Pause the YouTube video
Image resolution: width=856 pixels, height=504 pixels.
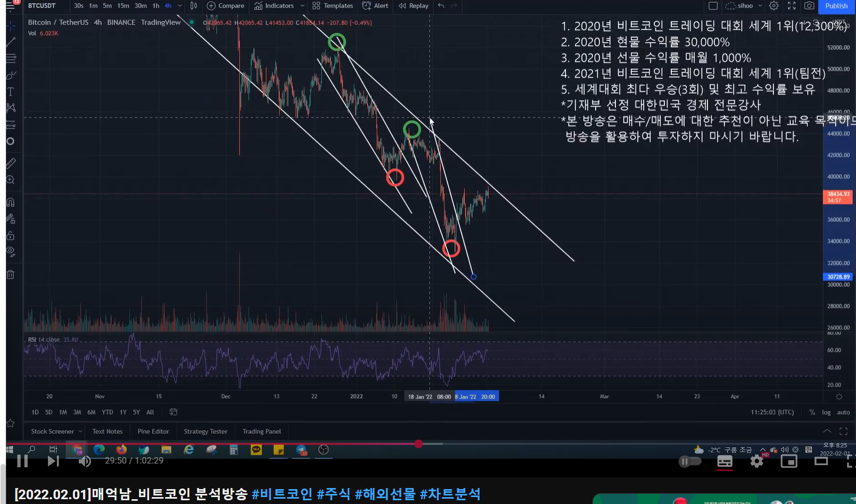[x=22, y=461]
